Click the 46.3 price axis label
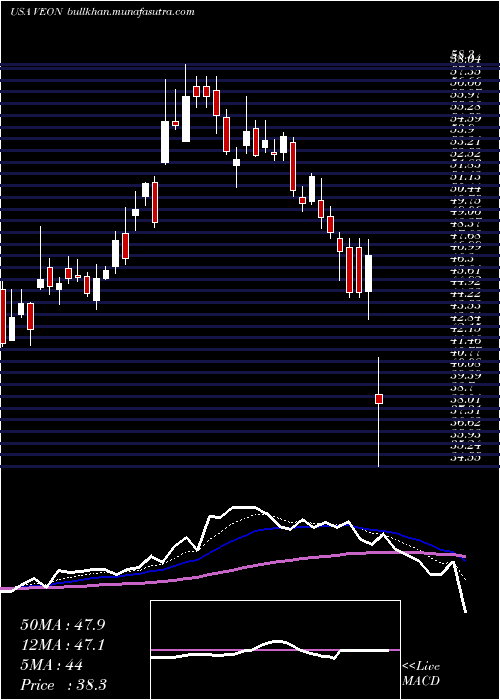Viewport: 500px width, 700px height. tap(462, 259)
